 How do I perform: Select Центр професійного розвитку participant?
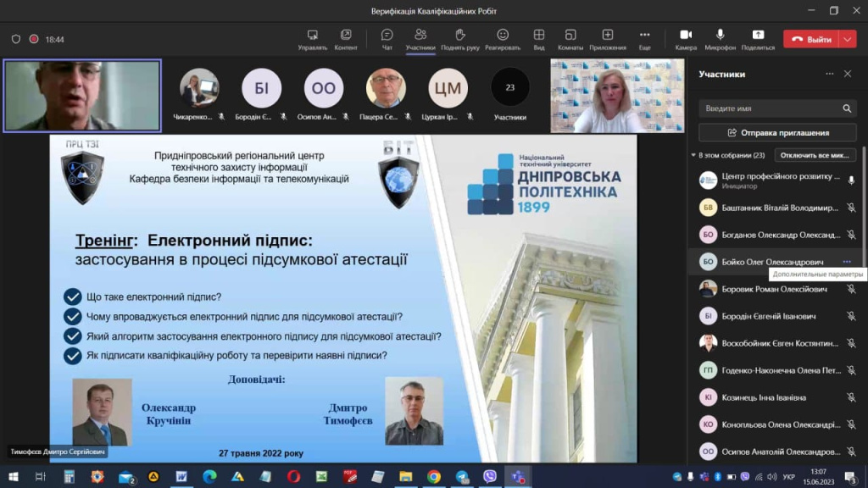pyautogui.click(x=776, y=180)
